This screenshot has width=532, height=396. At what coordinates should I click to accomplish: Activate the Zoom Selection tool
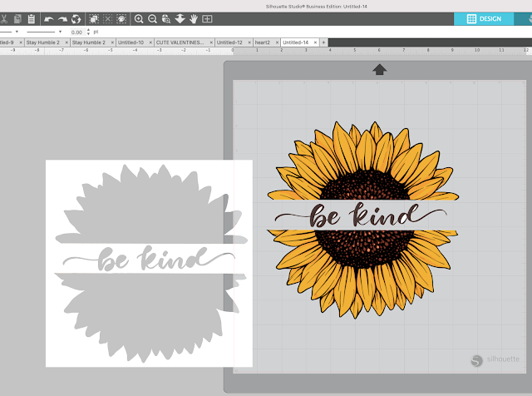[x=166, y=19]
